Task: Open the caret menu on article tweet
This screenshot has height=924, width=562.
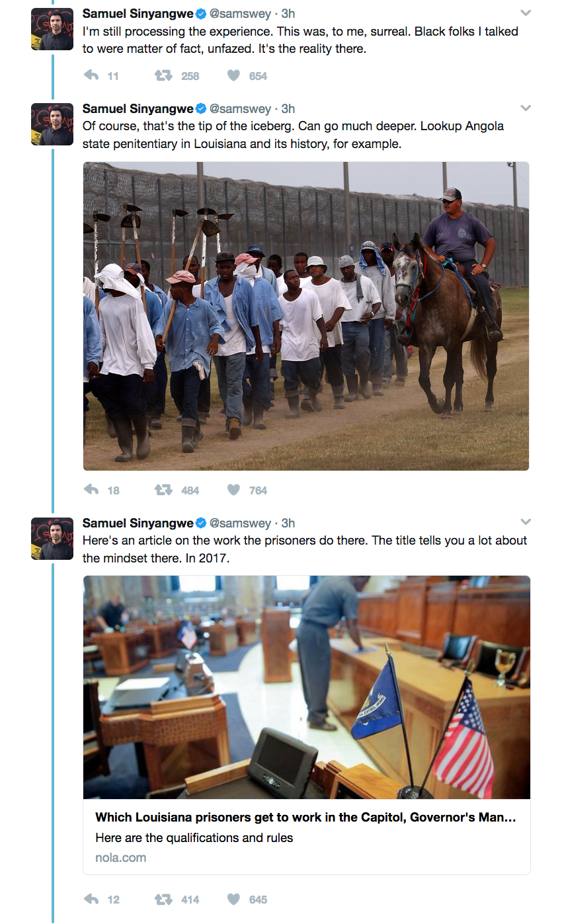Action: (526, 522)
